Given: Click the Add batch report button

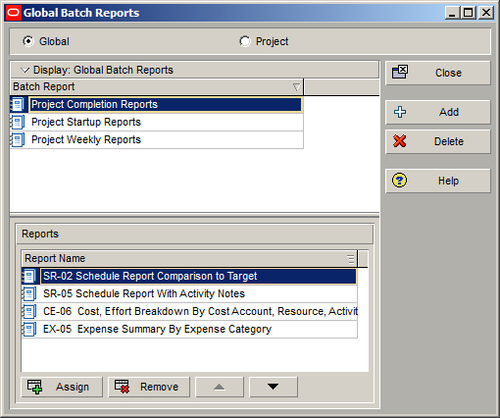Looking at the screenshot, I should point(438,112).
